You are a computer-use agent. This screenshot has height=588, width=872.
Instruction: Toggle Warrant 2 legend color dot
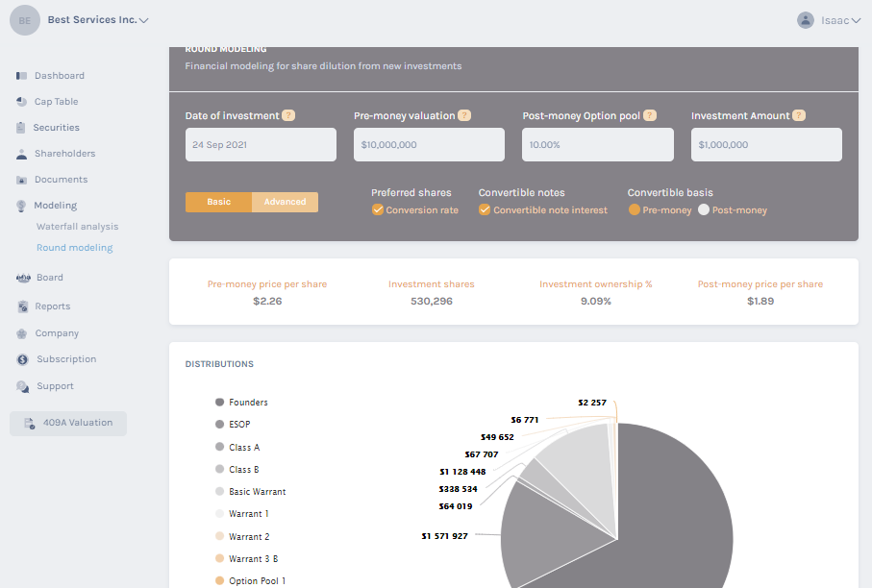(219, 536)
